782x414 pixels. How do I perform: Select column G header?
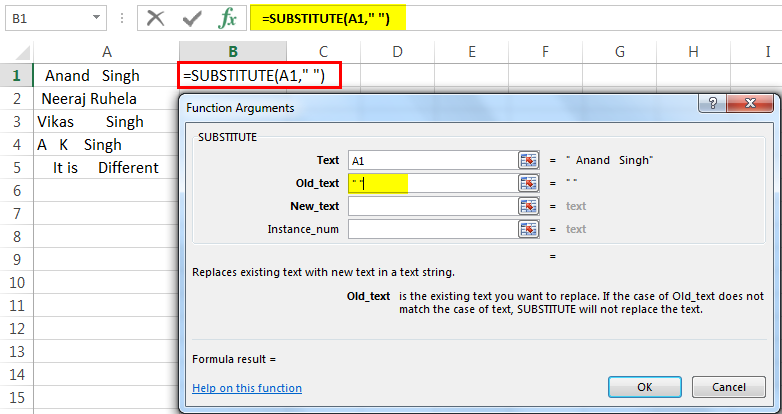[619, 51]
